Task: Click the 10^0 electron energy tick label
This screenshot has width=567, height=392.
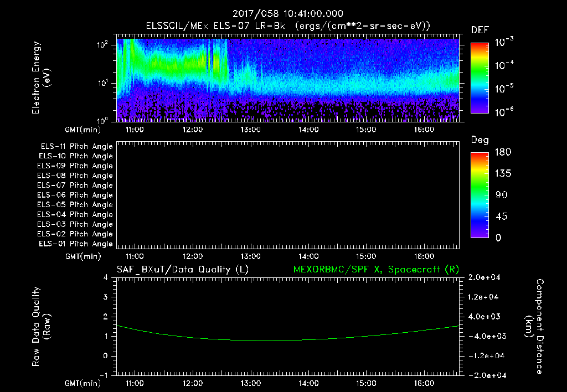Action: click(102, 121)
